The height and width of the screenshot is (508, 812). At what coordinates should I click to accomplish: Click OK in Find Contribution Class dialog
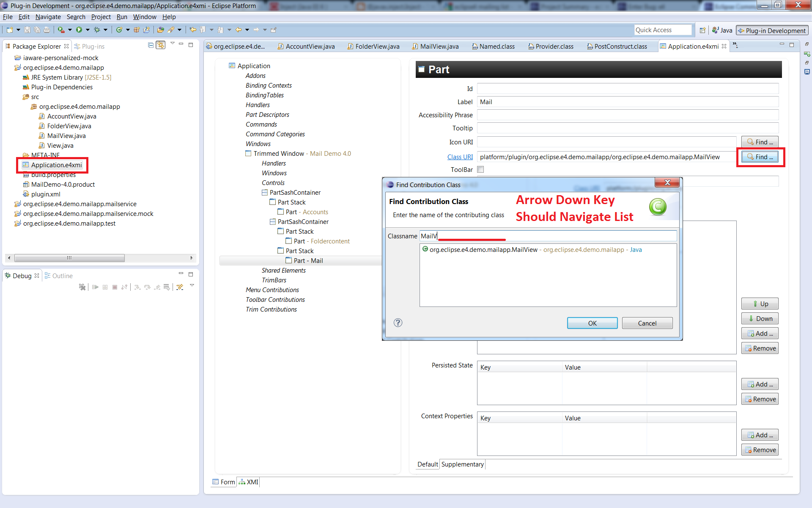592,323
